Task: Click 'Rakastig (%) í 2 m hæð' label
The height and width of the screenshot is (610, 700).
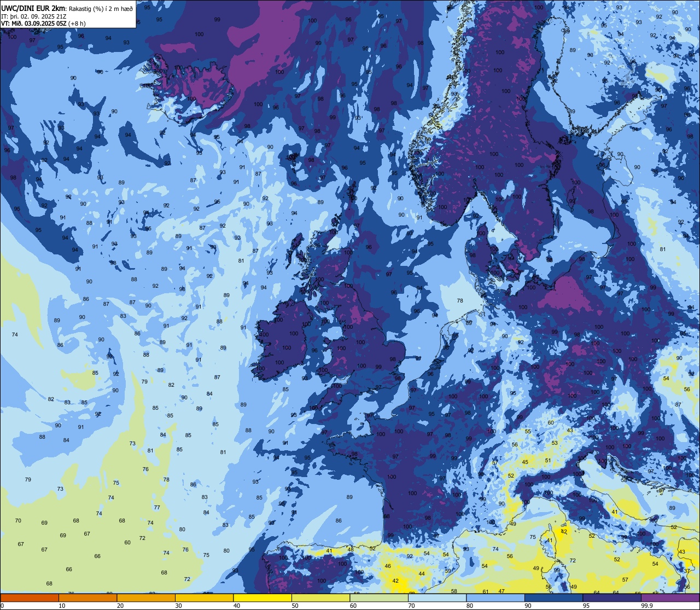Action: pos(101,8)
